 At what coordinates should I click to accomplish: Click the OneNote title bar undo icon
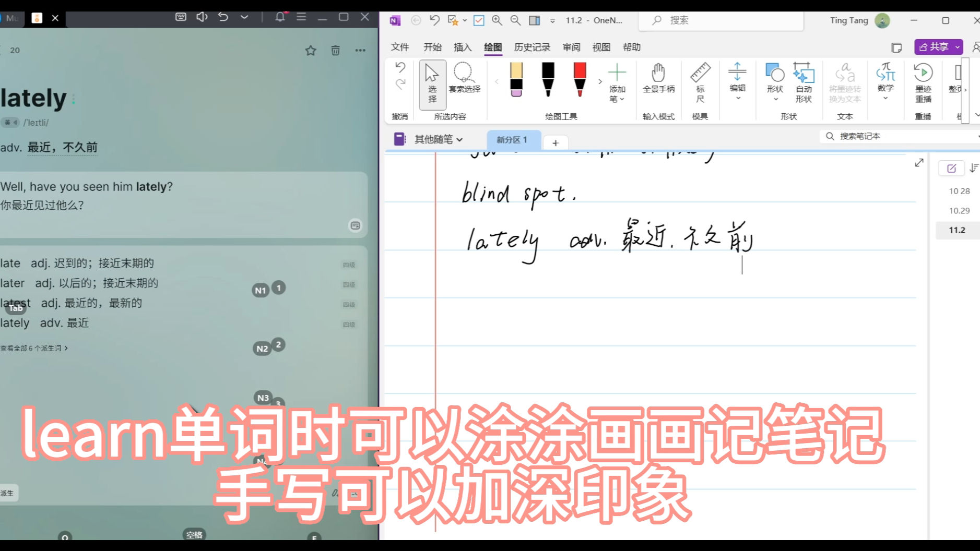[x=434, y=20]
